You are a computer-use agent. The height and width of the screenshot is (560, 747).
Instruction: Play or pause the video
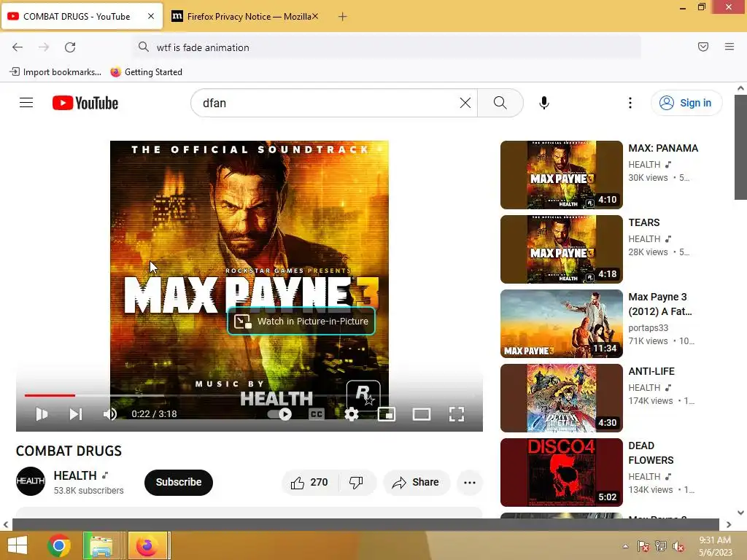coord(42,414)
